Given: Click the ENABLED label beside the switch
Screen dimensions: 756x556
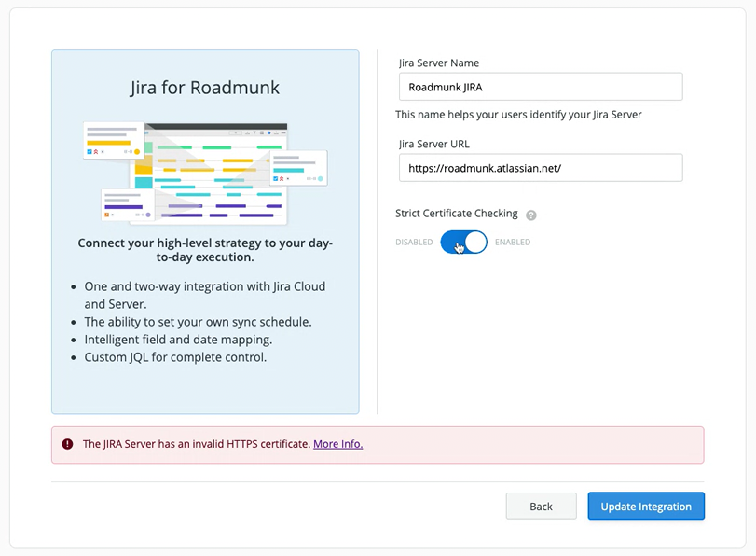Looking at the screenshot, I should 513,243.
